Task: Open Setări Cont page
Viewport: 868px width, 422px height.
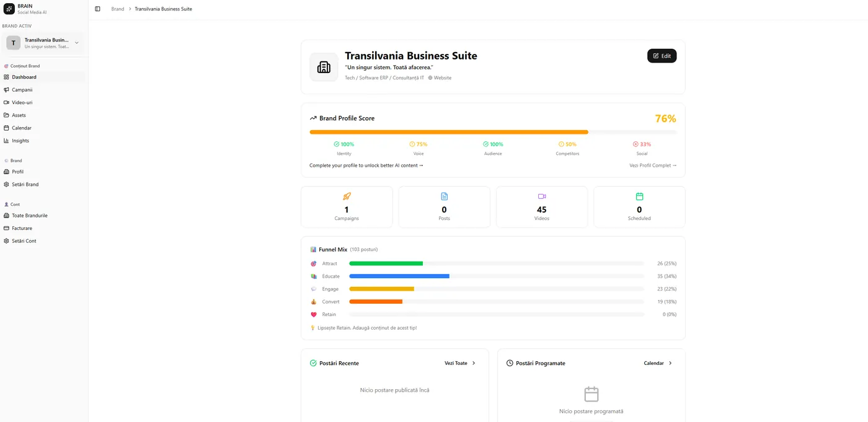Action: tap(43, 241)
